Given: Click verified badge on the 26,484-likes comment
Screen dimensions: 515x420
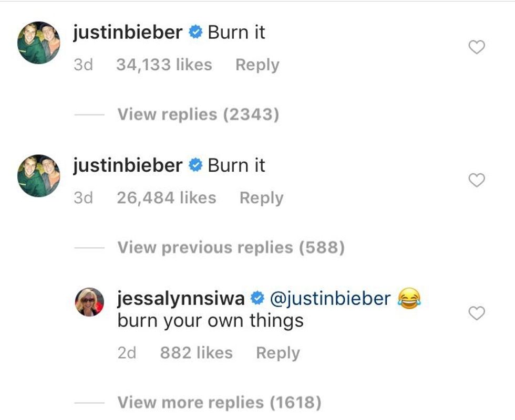Looking at the screenshot, I should 195,165.
